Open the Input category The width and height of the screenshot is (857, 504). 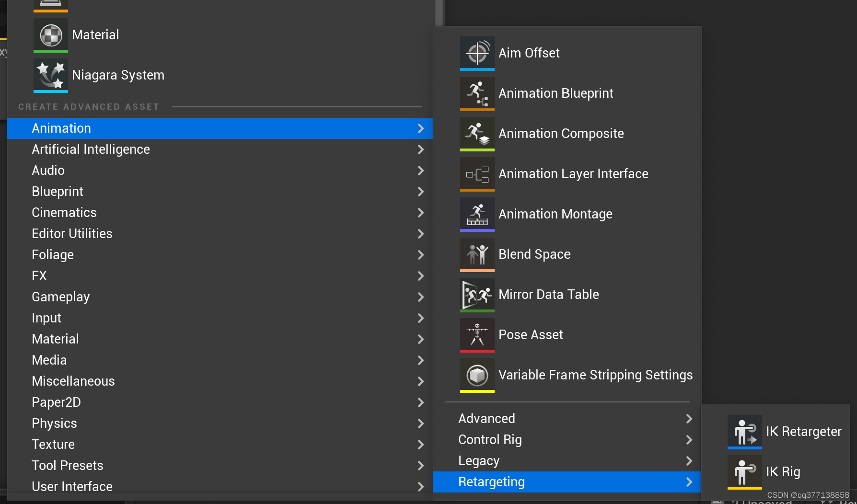pos(220,318)
